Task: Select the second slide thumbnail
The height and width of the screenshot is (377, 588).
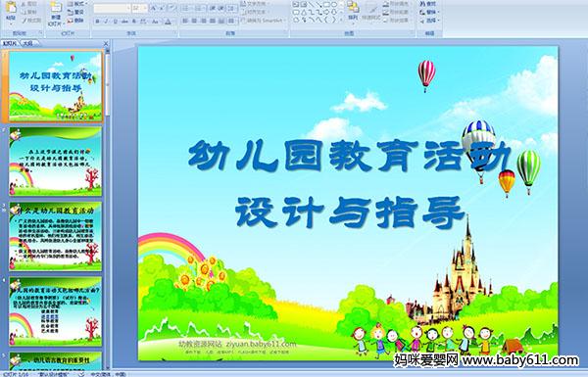Action: (55, 162)
